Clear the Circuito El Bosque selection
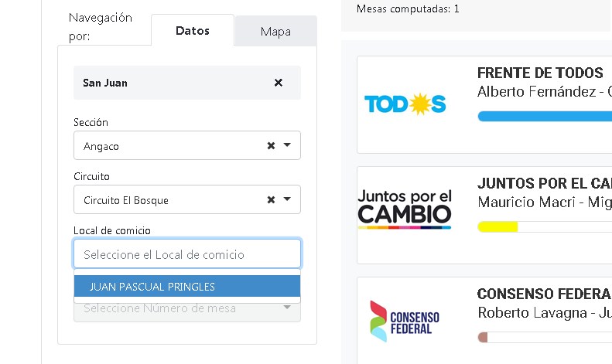The height and width of the screenshot is (364, 612). tap(271, 199)
